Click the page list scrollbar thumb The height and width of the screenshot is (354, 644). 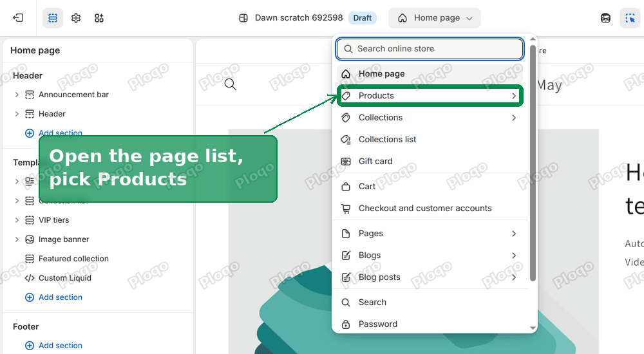(x=533, y=163)
